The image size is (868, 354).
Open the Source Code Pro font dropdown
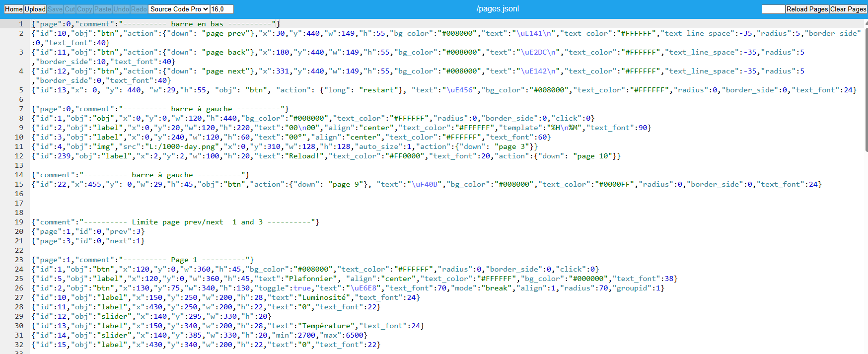[179, 9]
